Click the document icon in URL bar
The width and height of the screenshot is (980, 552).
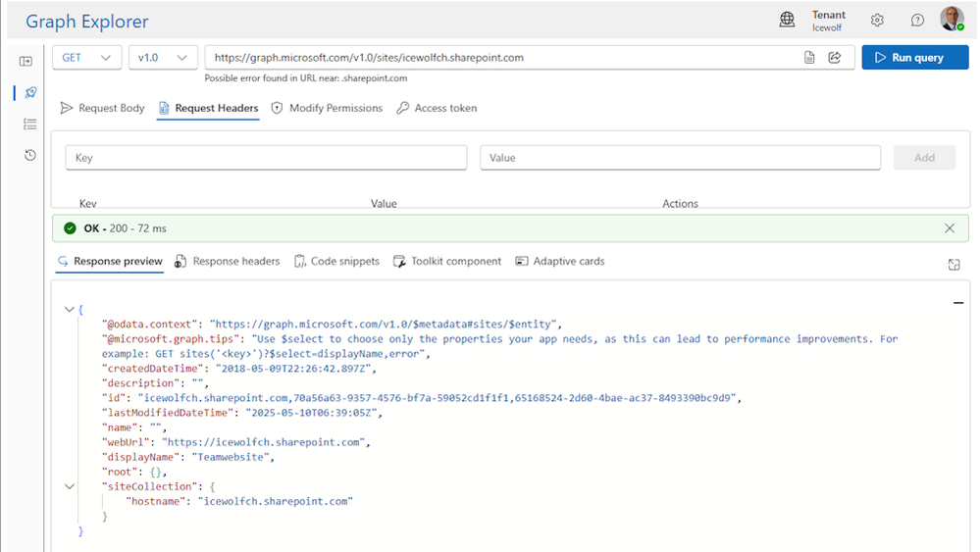[808, 58]
